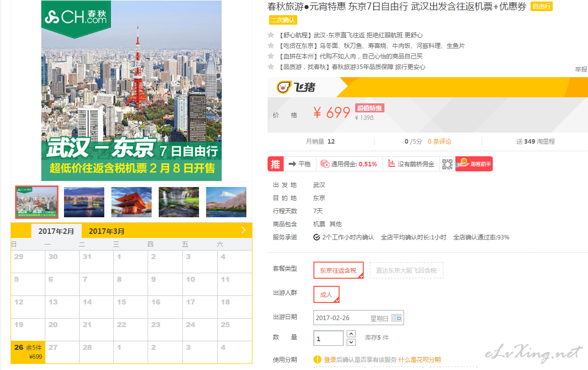Select February 26 with 余5件 in the calendar

pyautogui.click(x=28, y=352)
